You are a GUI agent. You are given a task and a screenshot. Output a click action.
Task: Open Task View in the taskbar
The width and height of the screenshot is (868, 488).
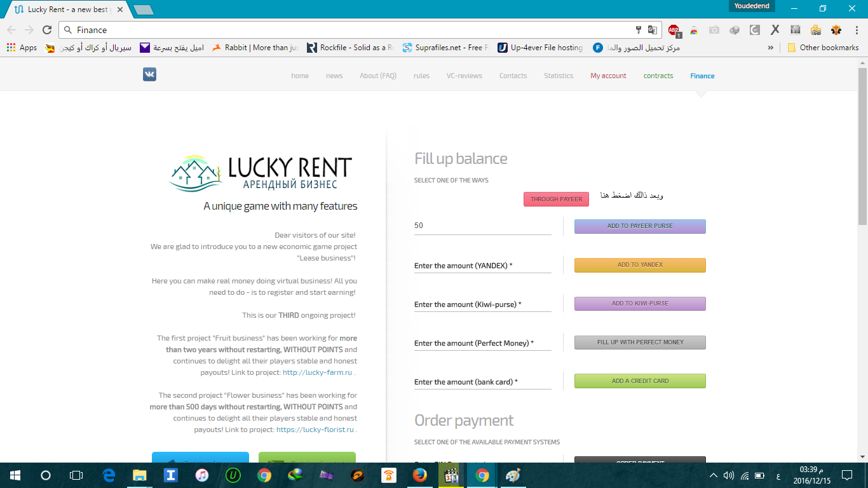click(76, 475)
